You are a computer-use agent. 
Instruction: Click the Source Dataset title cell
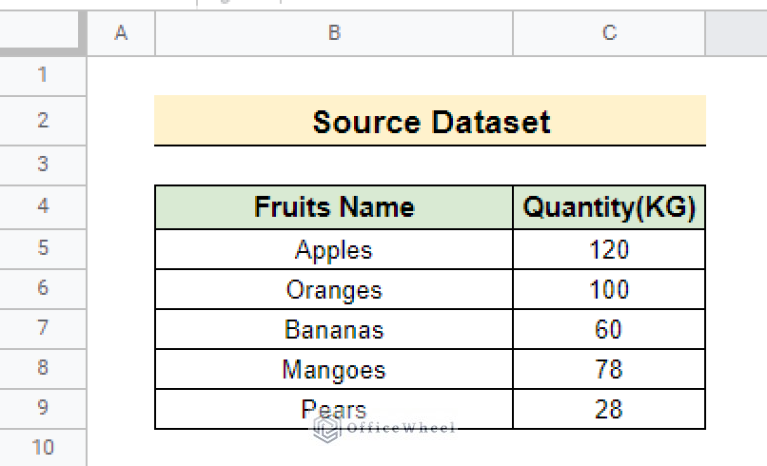pos(430,121)
